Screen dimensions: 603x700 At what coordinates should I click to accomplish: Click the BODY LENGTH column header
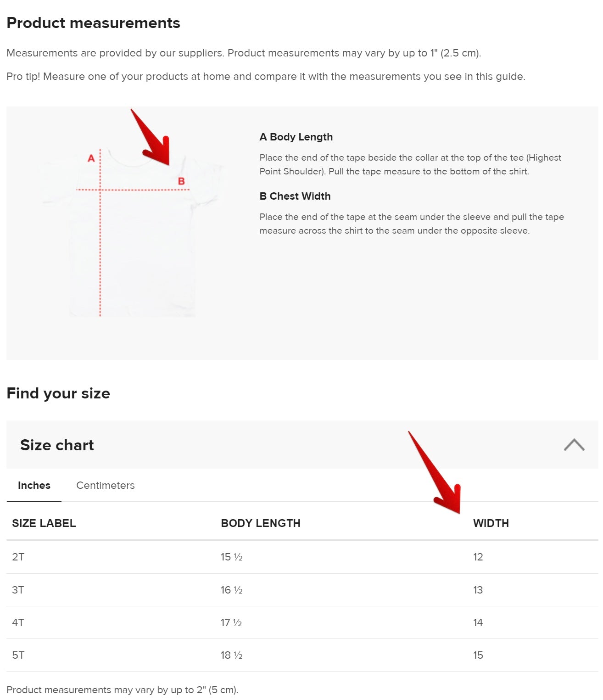pyautogui.click(x=261, y=523)
